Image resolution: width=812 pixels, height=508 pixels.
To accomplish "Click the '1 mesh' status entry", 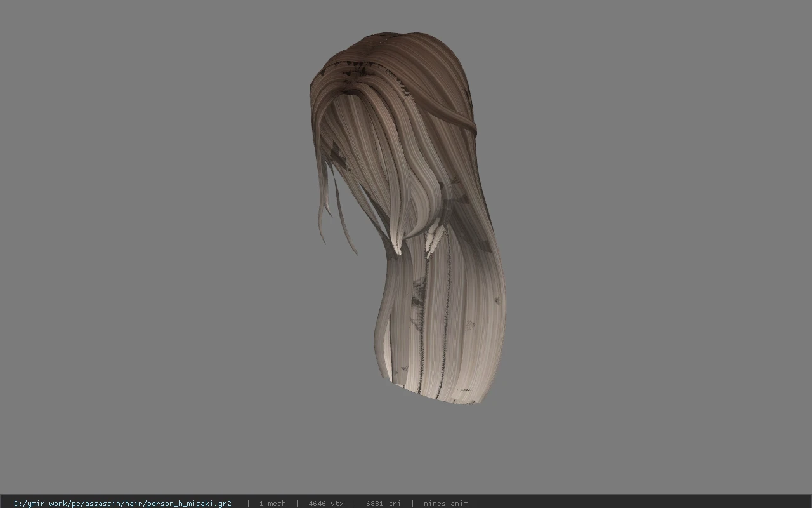I will [x=272, y=504].
